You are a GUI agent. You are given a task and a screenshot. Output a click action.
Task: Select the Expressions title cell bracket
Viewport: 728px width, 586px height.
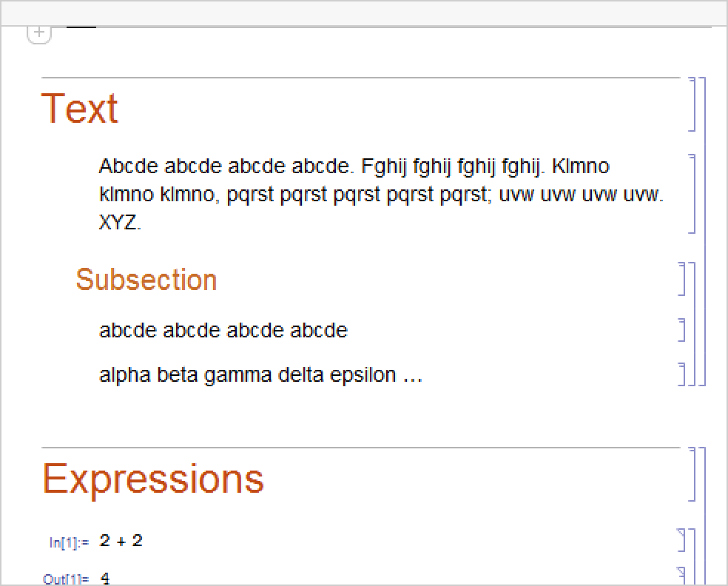[692, 474]
